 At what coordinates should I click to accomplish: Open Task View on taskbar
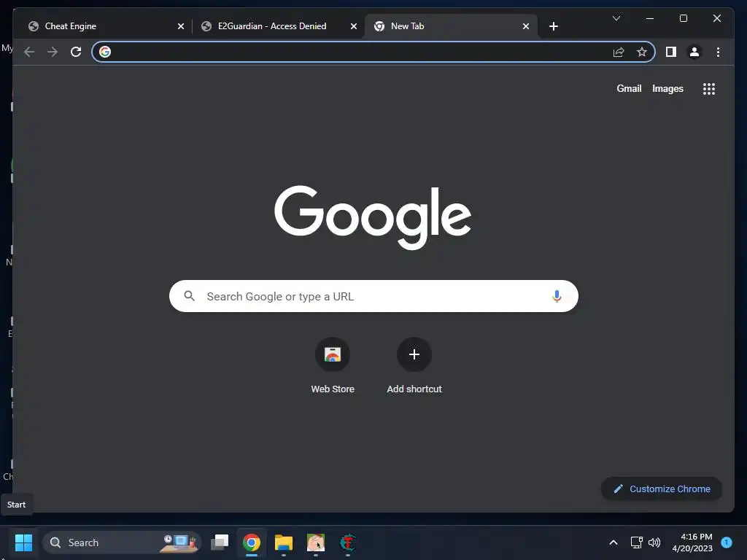pos(220,542)
